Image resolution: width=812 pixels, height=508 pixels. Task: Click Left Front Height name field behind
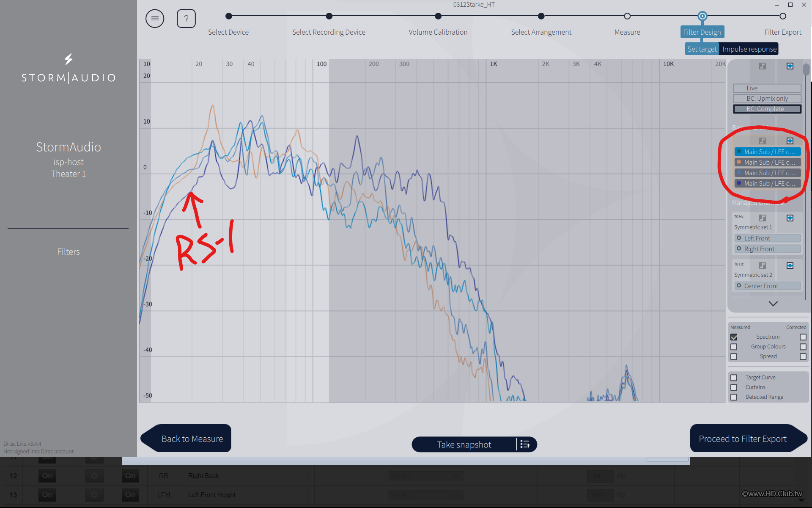[x=247, y=495]
